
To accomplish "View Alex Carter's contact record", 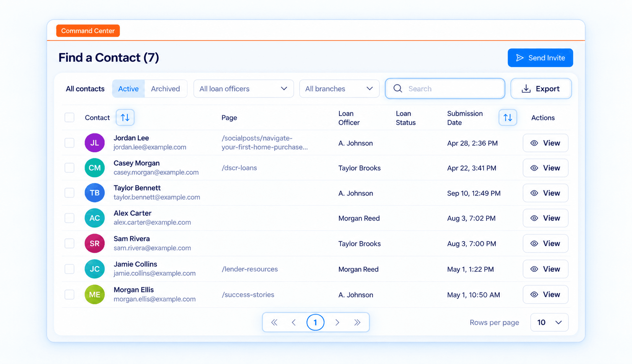I will pyautogui.click(x=546, y=218).
